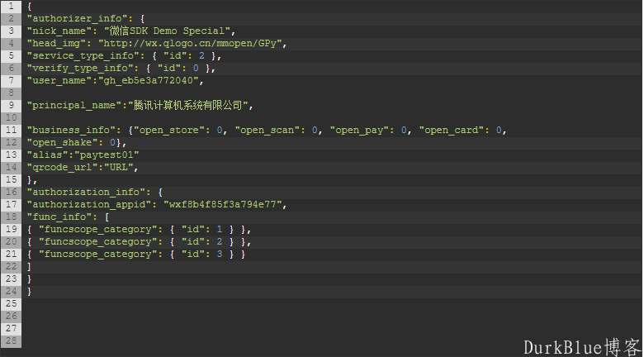
Task: Click the value "URL"
Action: coord(119,167)
